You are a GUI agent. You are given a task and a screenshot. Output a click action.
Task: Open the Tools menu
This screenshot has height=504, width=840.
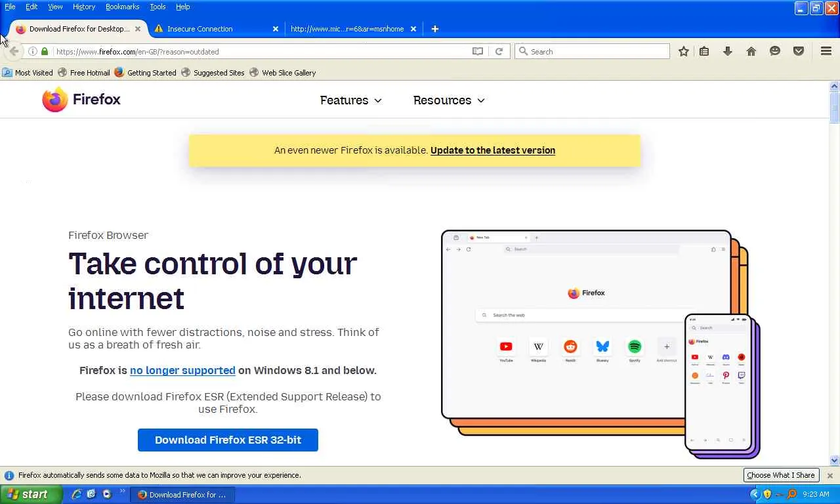157,7
